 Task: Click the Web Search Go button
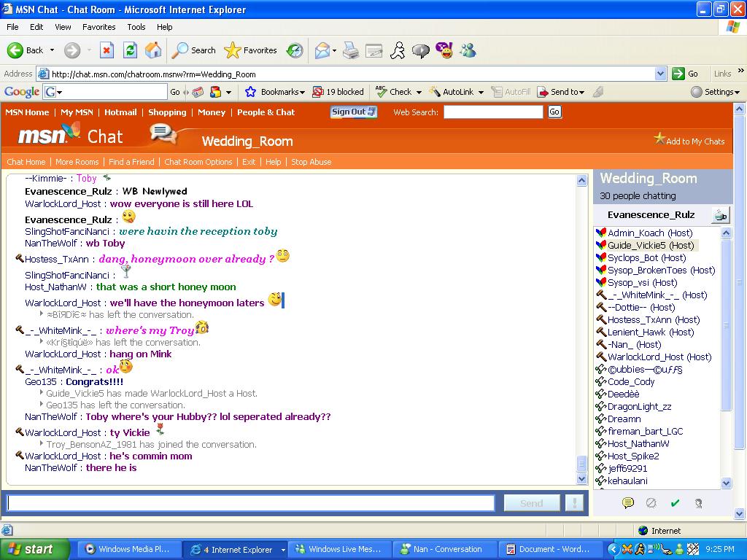point(554,112)
